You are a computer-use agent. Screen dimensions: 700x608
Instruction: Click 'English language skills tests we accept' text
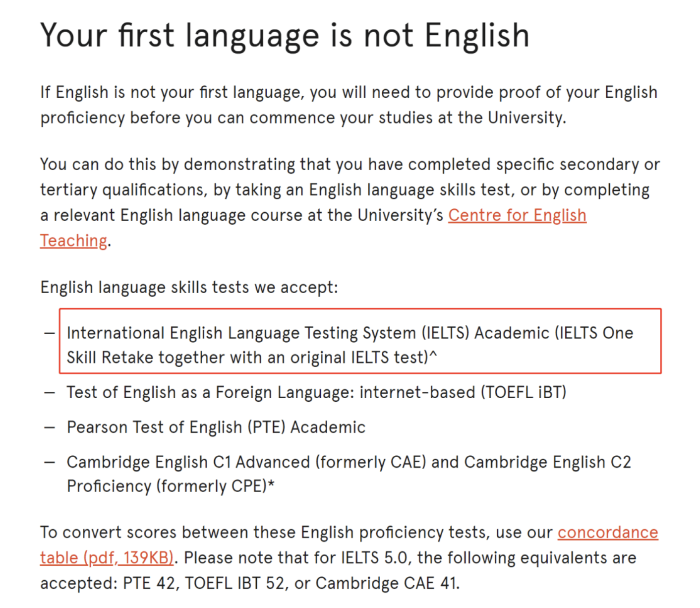tap(189, 287)
